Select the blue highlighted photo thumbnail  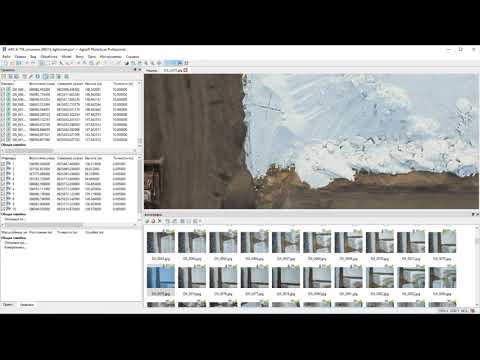[161, 276]
